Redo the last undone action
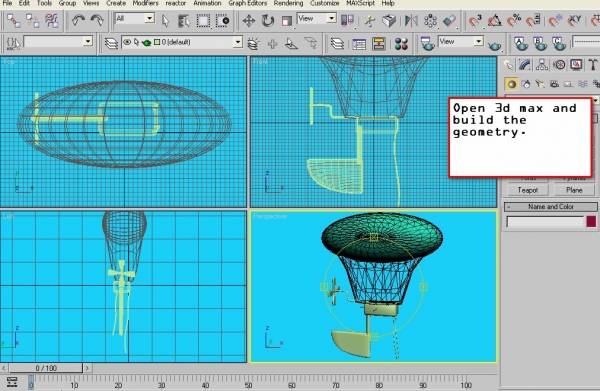 click(x=97, y=20)
